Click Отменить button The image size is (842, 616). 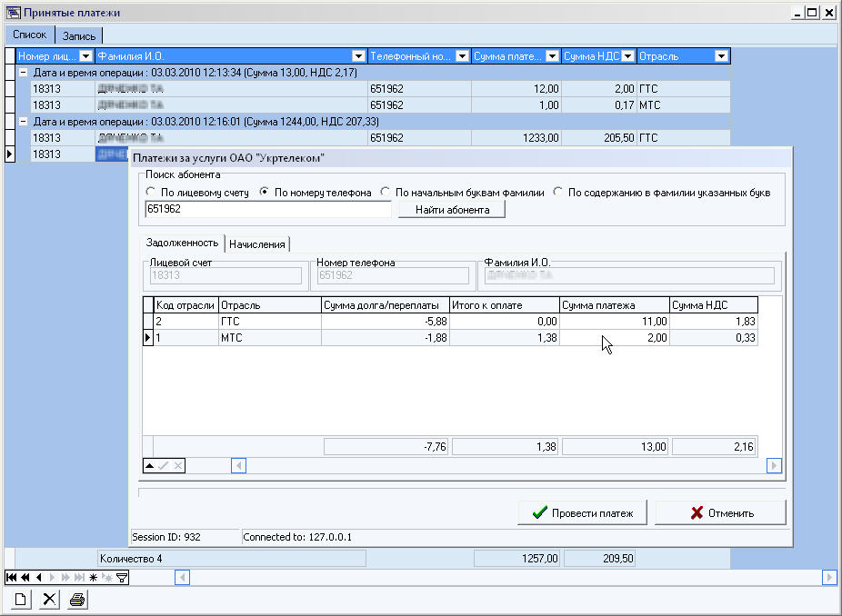click(x=721, y=513)
